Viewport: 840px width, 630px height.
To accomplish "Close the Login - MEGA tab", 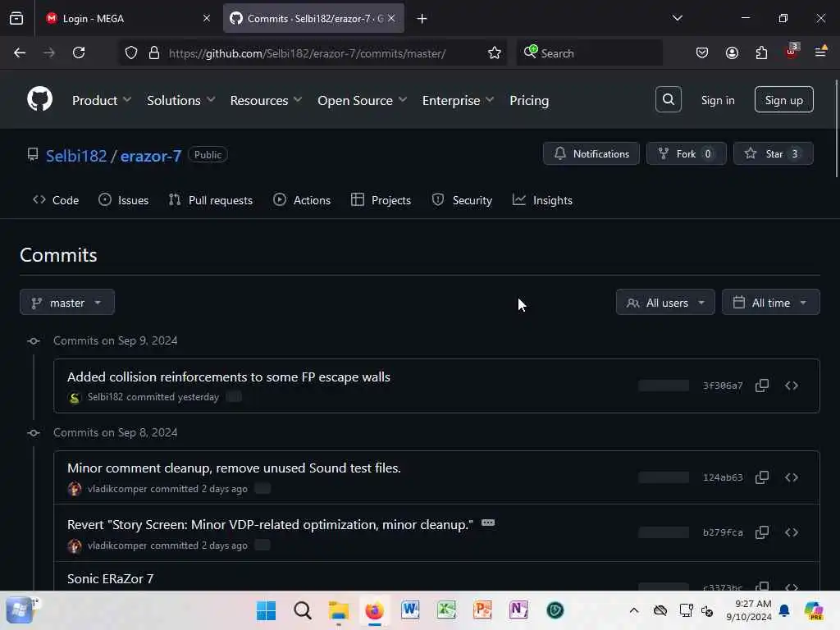I will [206, 18].
